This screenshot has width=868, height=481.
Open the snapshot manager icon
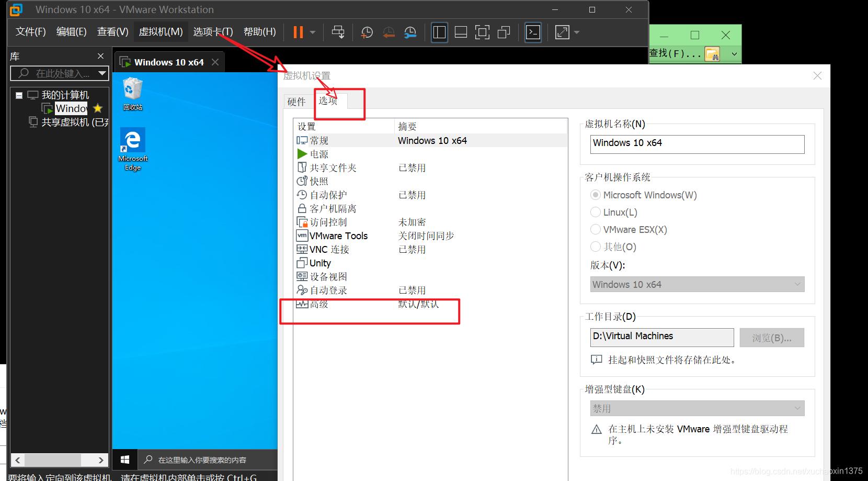[x=410, y=32]
